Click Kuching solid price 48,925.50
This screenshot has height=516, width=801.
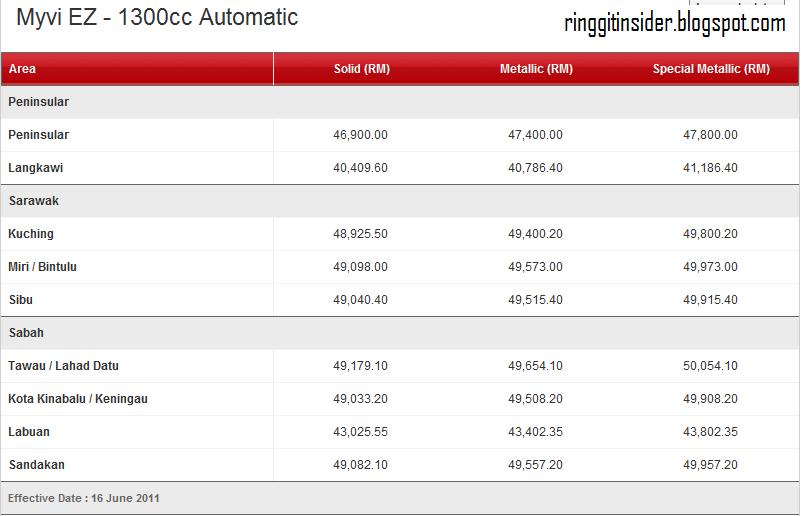pyautogui.click(x=360, y=234)
